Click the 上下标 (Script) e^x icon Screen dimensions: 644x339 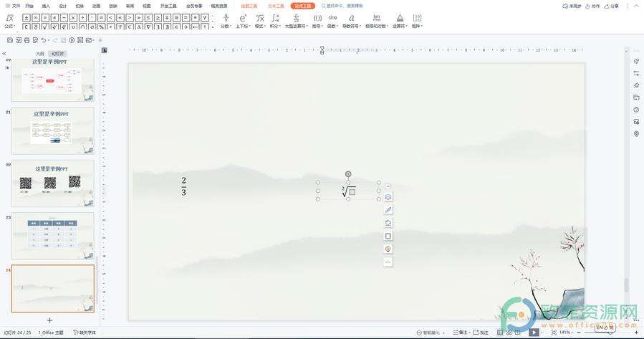pyautogui.click(x=243, y=17)
